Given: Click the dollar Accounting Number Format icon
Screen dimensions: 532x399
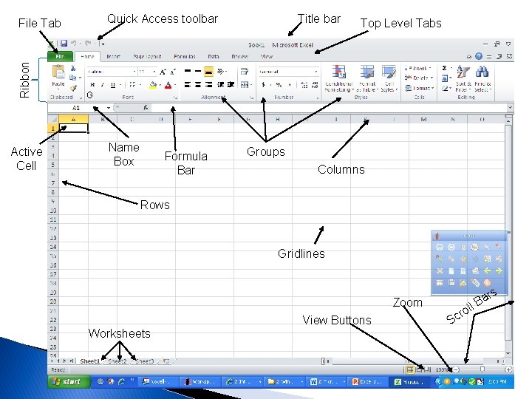Looking at the screenshot, I should (263, 85).
